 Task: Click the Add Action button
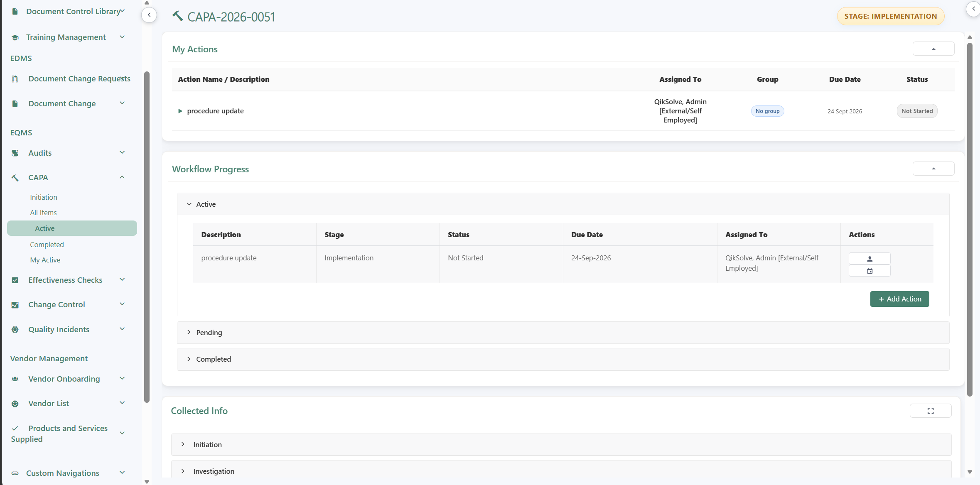point(899,299)
